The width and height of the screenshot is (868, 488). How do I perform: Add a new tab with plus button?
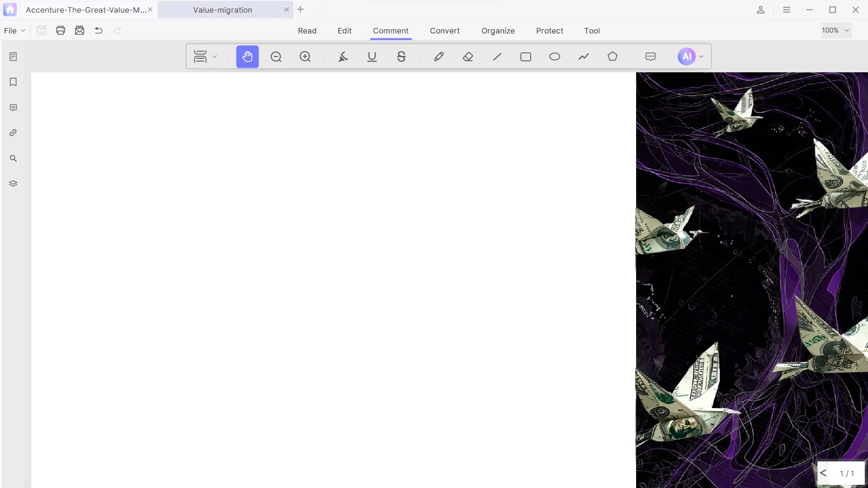[x=301, y=9]
